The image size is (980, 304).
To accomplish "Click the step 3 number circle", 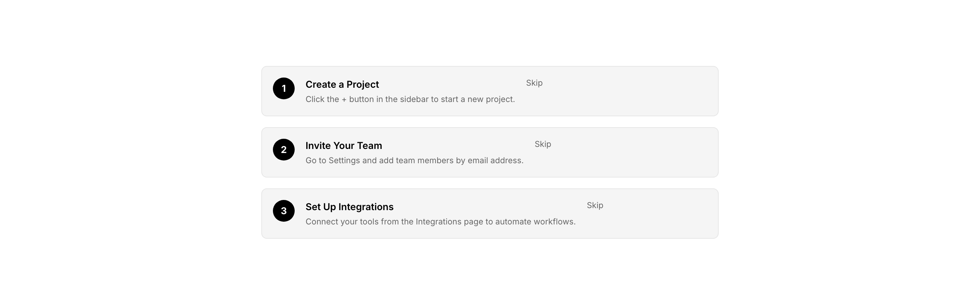I will coord(283,211).
